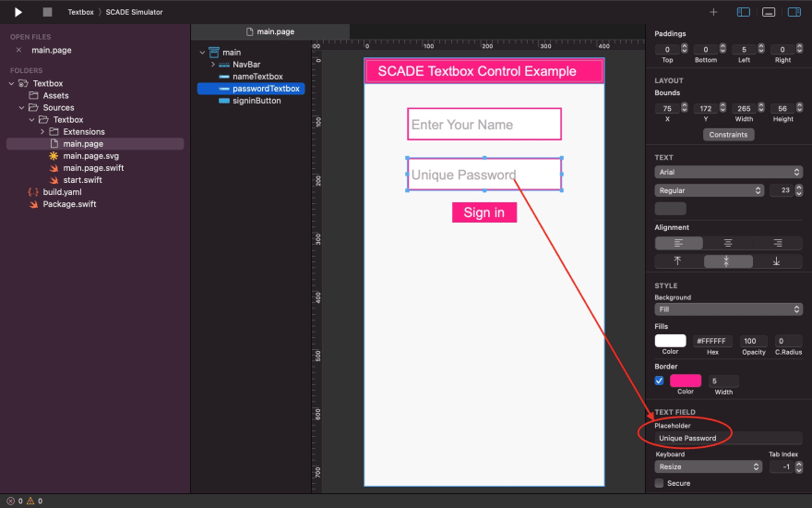Expand the NavBar node
The height and width of the screenshot is (508, 812).
click(213, 65)
